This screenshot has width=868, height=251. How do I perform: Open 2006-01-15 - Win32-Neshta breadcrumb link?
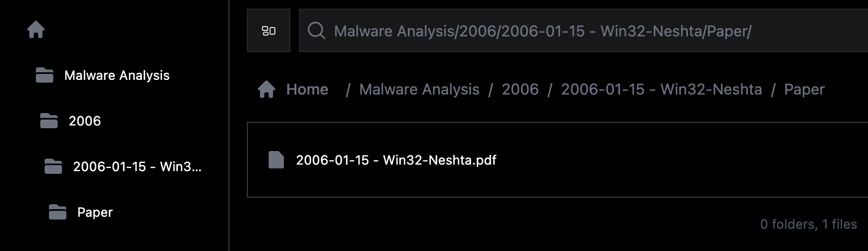click(x=661, y=89)
